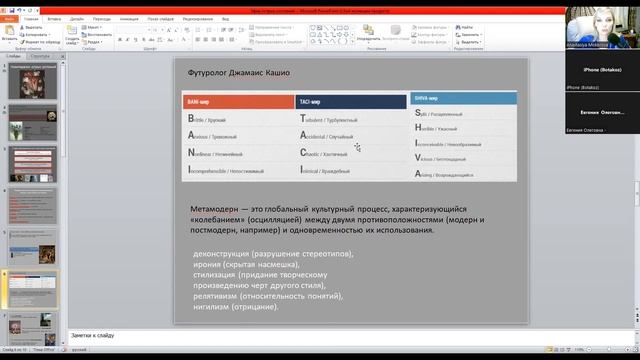Screen dimensions: 640x360
Task: Click the Упорядочить (Arrange) icon
Action: 368,30
